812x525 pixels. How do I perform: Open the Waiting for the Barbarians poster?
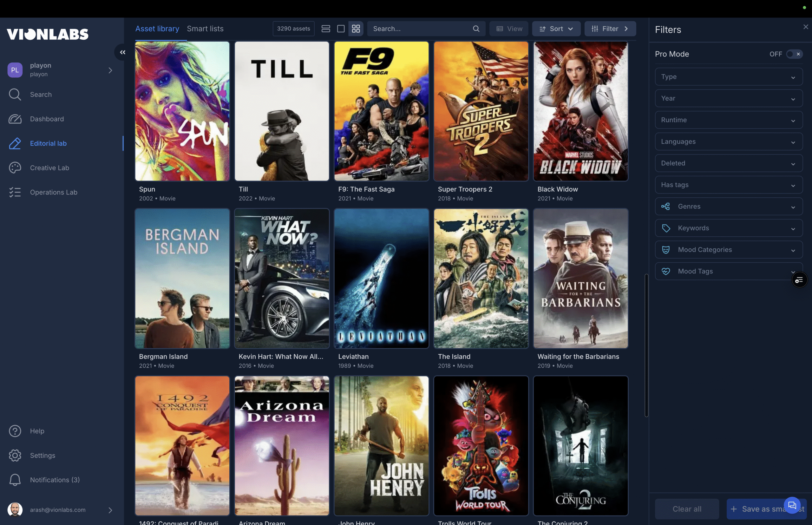click(580, 279)
